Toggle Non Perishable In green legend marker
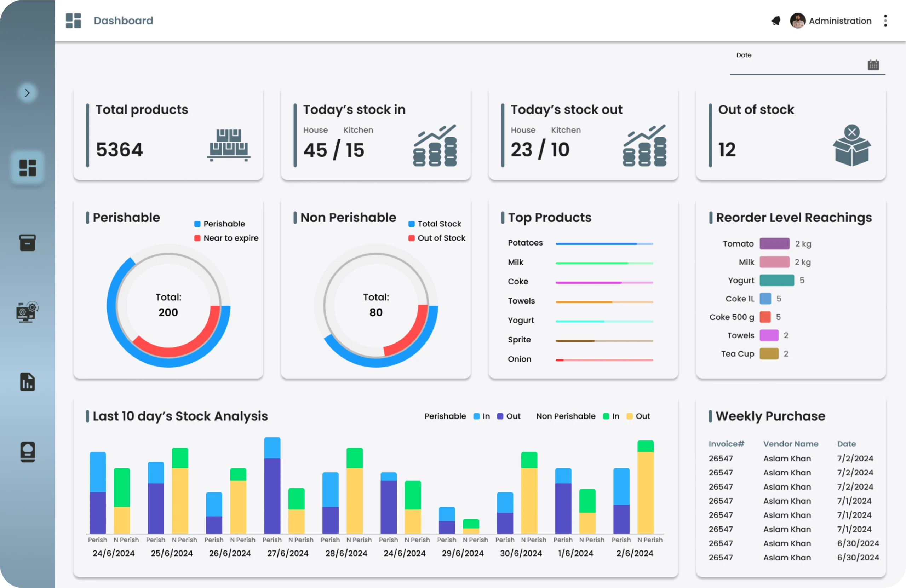The width and height of the screenshot is (906, 588). click(x=606, y=416)
